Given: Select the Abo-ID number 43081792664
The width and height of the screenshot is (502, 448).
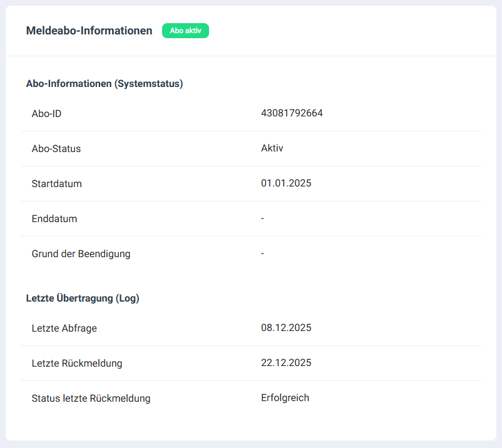Looking at the screenshot, I should pos(292,113).
